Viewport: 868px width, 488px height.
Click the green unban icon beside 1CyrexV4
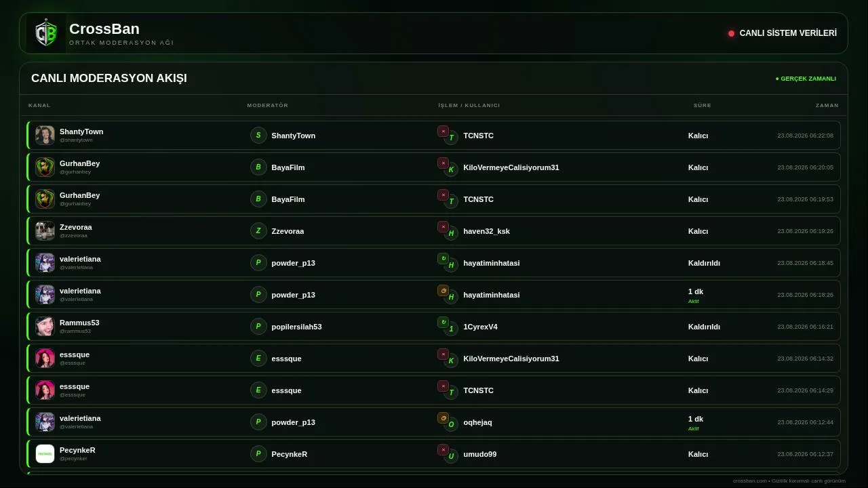tap(443, 323)
